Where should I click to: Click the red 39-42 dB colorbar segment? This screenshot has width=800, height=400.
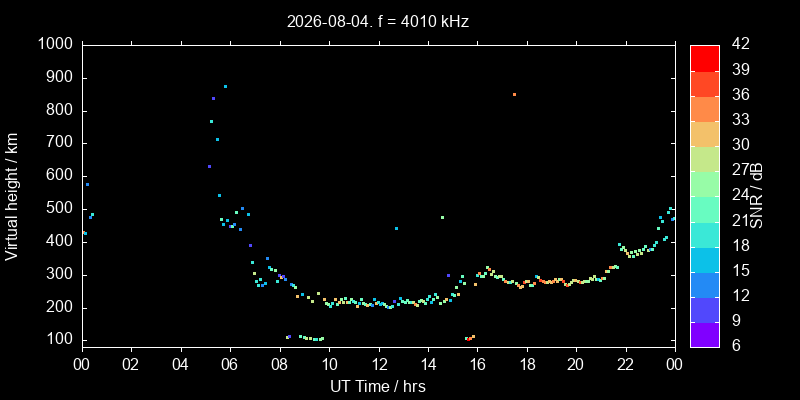[705, 58]
